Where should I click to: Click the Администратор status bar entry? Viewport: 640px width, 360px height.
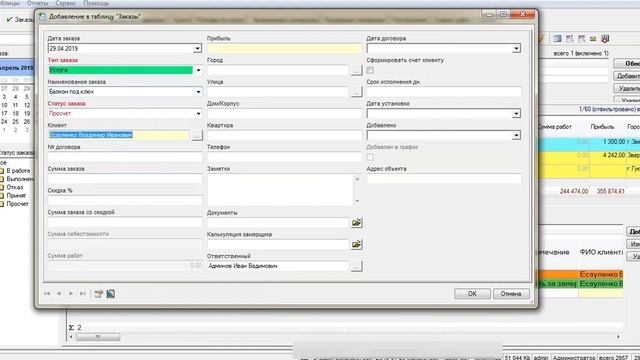click(574, 358)
